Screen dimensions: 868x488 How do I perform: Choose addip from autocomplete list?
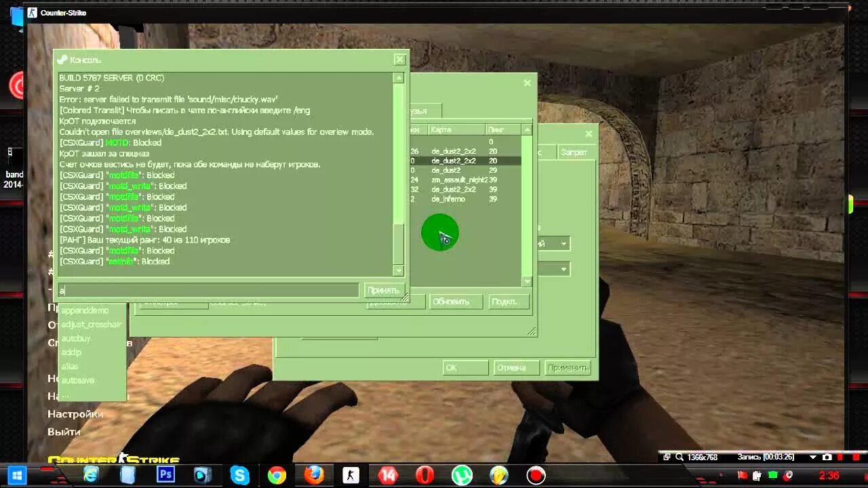coord(71,352)
